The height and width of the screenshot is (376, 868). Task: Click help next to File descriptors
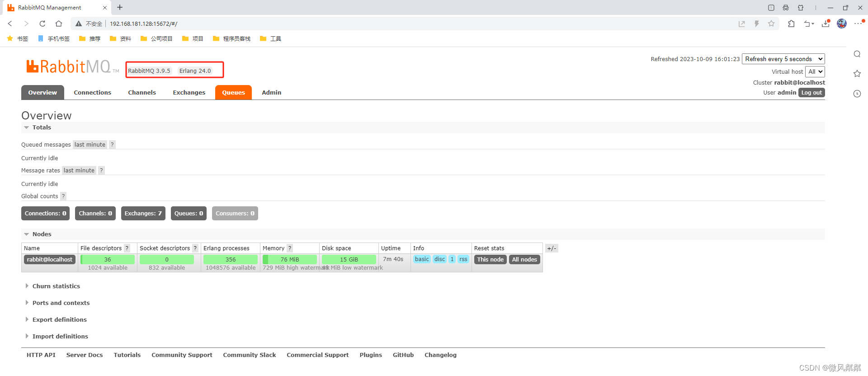[127, 248]
